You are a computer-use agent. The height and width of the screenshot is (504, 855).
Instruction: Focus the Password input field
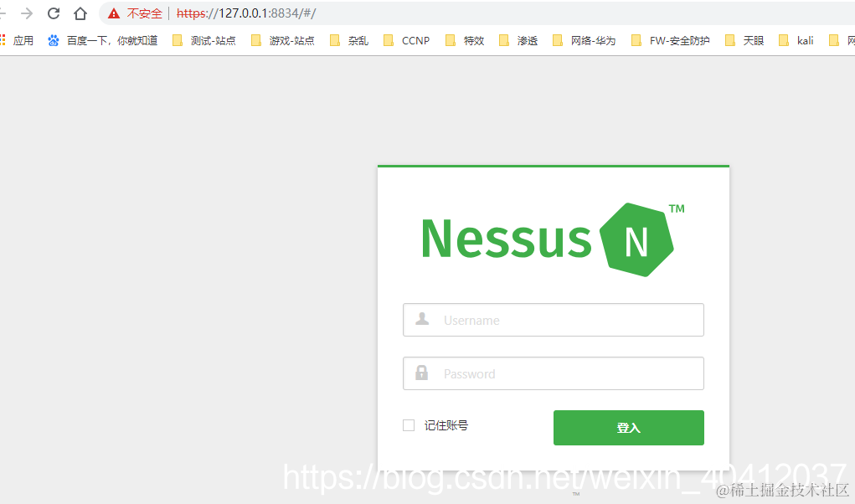pos(554,373)
